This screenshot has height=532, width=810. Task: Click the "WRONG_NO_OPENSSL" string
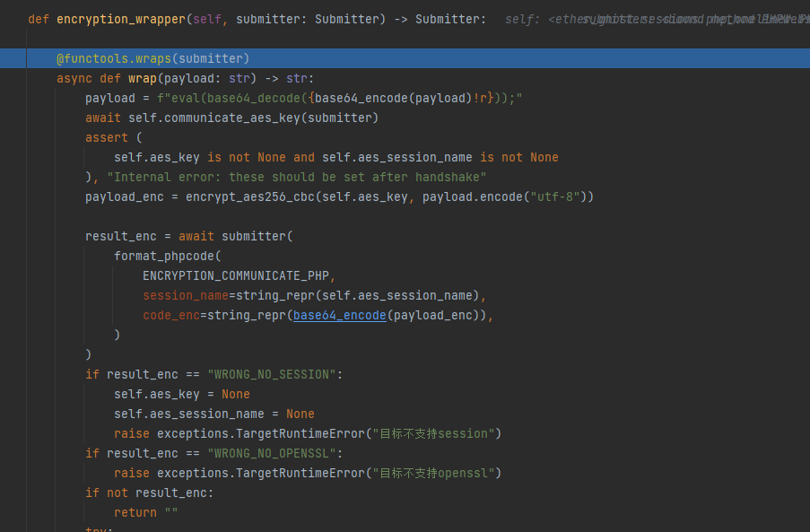[x=272, y=453]
